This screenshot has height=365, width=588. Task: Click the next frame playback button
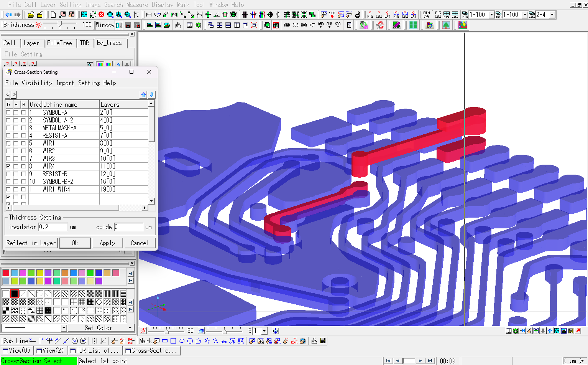pyautogui.click(x=420, y=361)
